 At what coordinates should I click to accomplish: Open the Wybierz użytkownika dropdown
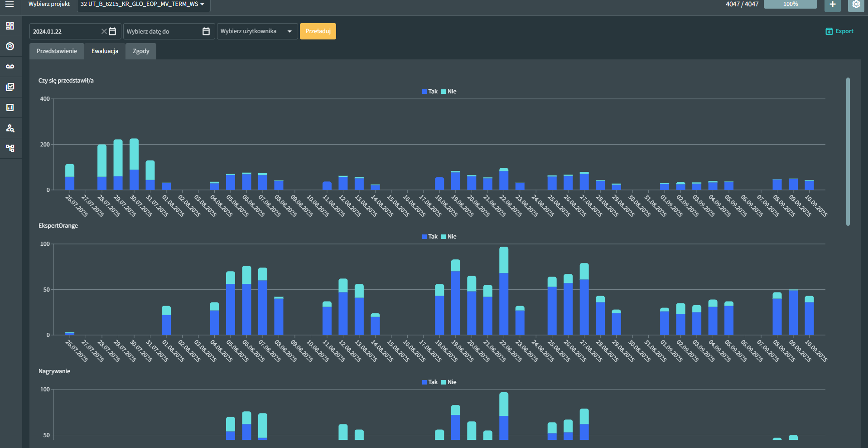(257, 31)
